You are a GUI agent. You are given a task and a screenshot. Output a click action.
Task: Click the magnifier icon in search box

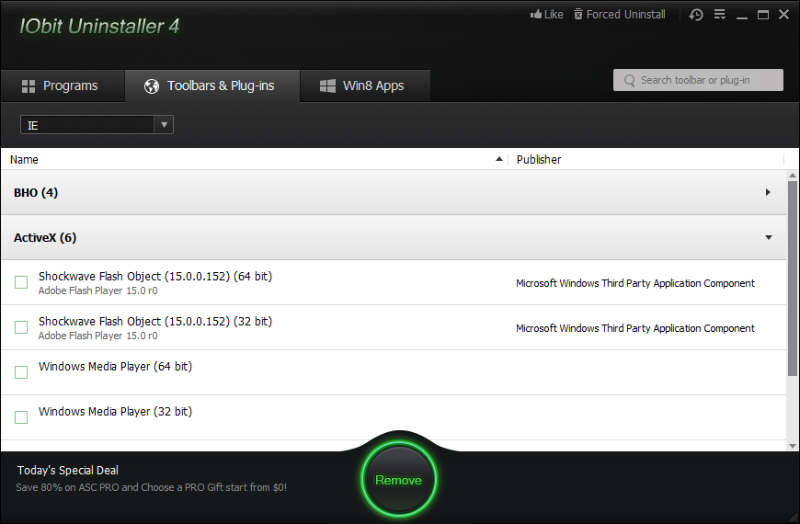click(x=629, y=80)
